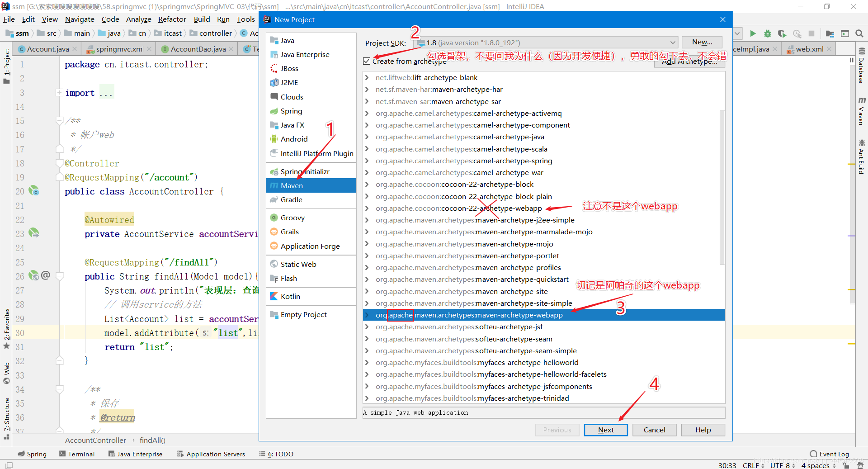868x469 pixels.
Task: Expand camel-archetype-spring row
Action: pos(367,161)
